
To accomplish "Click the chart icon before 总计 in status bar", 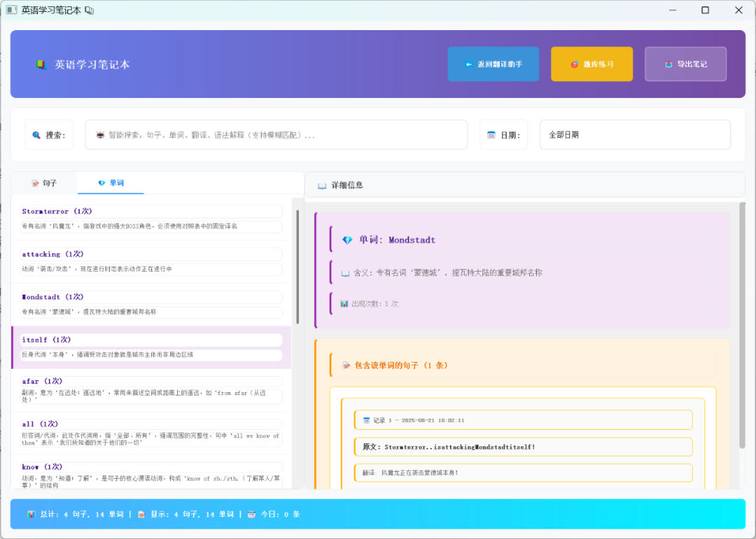I will (x=31, y=514).
